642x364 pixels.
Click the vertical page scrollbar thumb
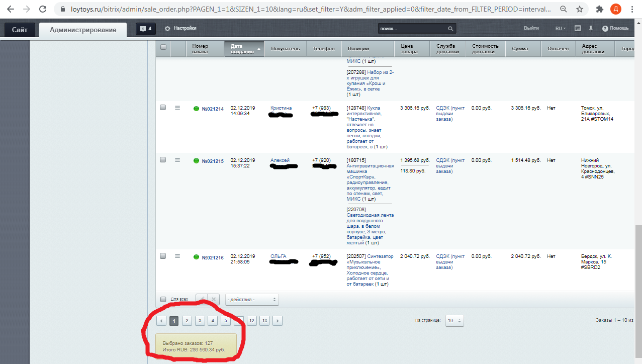tap(638, 292)
